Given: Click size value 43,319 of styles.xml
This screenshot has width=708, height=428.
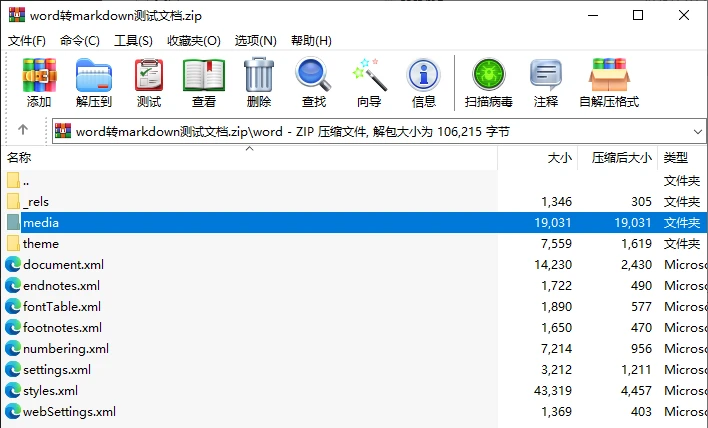Looking at the screenshot, I should coord(553,391).
